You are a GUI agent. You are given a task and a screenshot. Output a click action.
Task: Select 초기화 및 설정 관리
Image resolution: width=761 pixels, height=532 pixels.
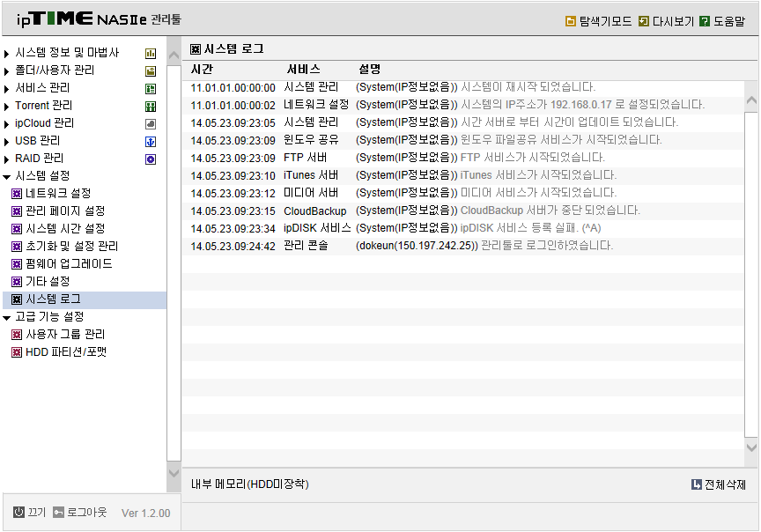tap(71, 246)
